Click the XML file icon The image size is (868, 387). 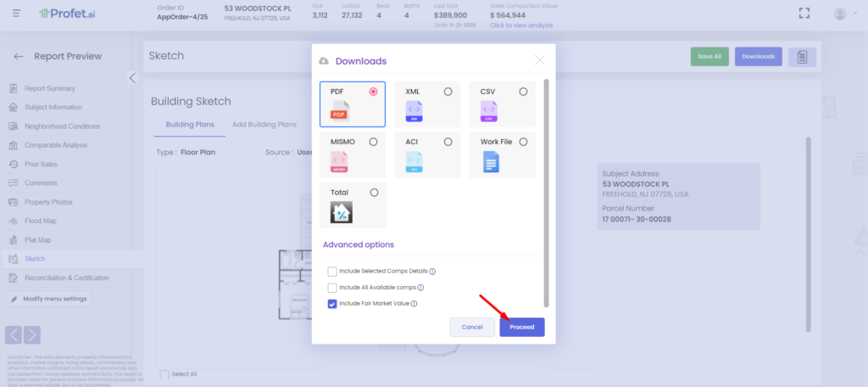(x=414, y=110)
